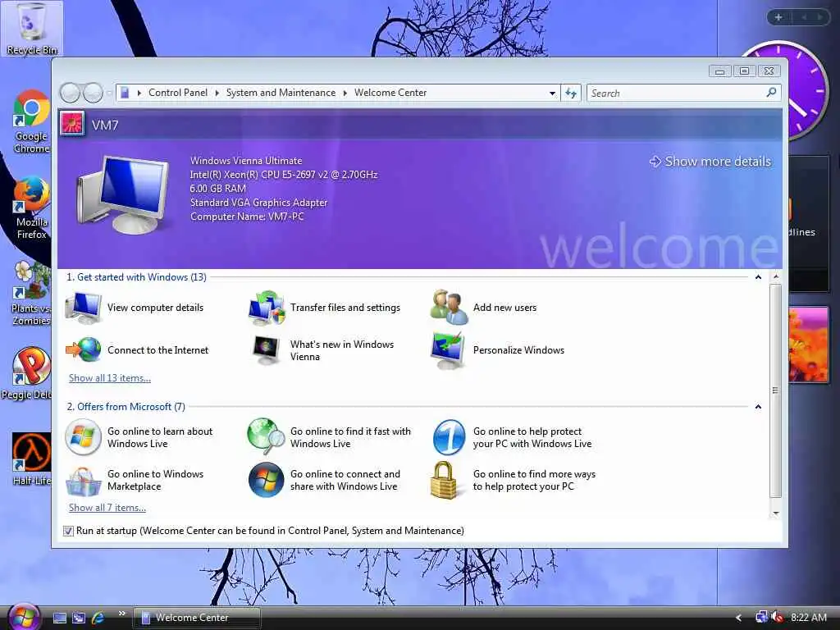The height and width of the screenshot is (630, 840).
Task: Click the learn about Windows Live icon
Action: tap(83, 437)
